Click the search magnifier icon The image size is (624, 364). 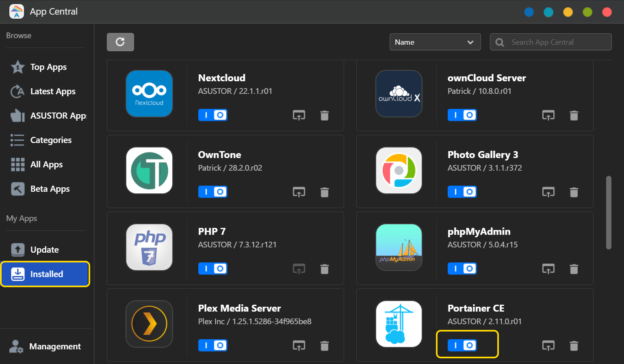pyautogui.click(x=500, y=42)
